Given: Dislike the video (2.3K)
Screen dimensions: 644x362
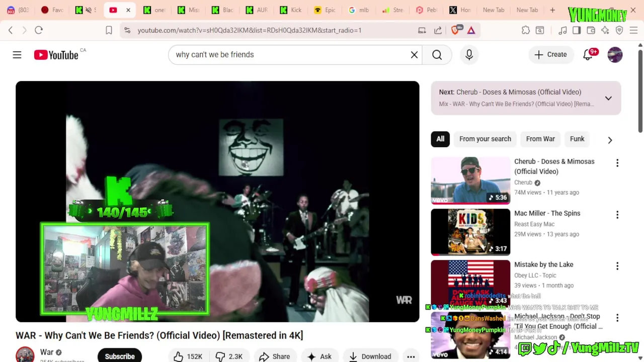Looking at the screenshot, I should click(229, 356).
